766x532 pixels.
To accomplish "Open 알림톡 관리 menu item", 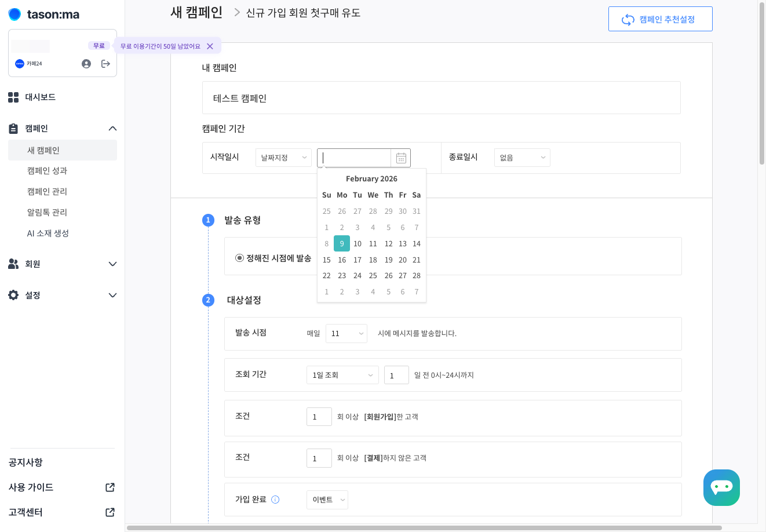I will click(x=48, y=213).
